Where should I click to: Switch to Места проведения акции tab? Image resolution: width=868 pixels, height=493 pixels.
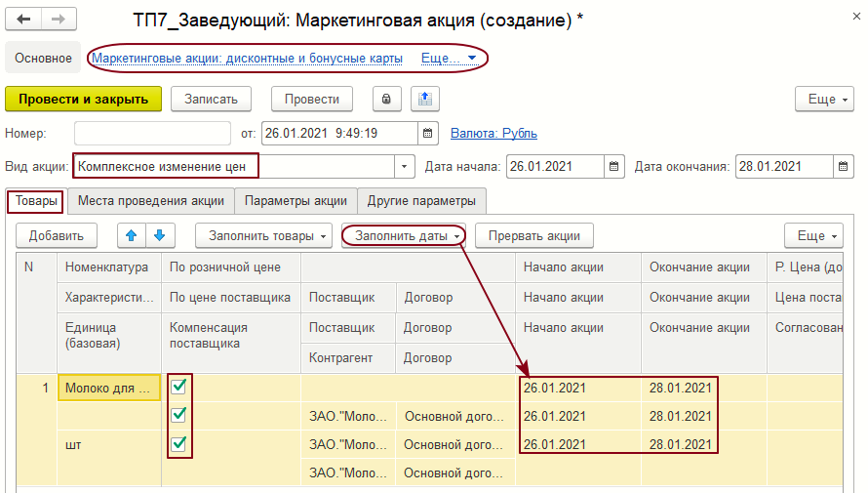(151, 201)
